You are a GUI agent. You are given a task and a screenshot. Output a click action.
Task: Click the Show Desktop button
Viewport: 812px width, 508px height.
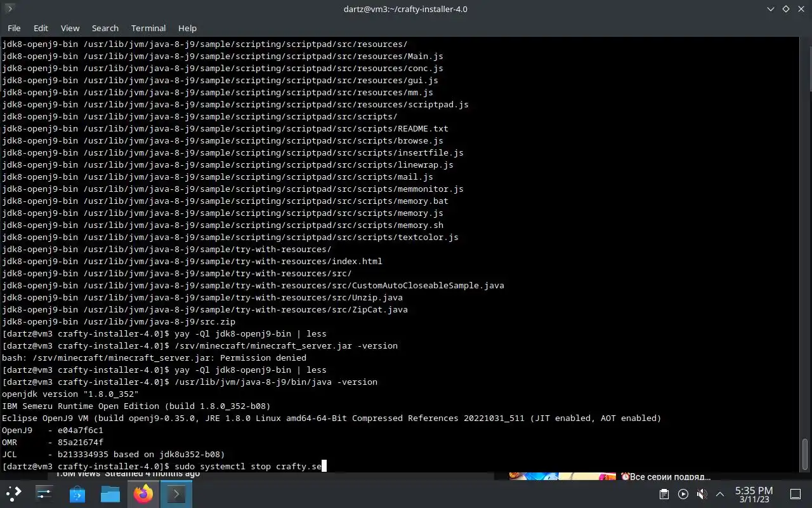pyautogui.click(x=795, y=494)
